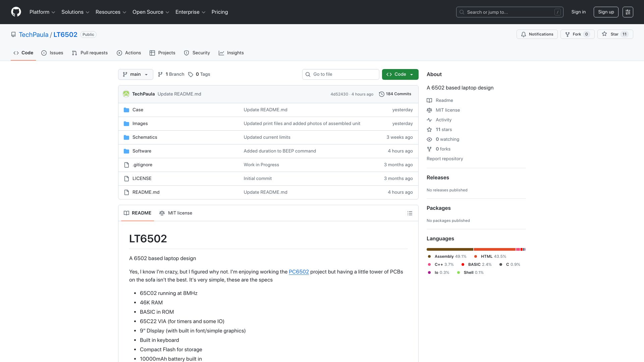The width and height of the screenshot is (644, 362).
Task: Expand the Platform menu
Action: click(x=42, y=12)
